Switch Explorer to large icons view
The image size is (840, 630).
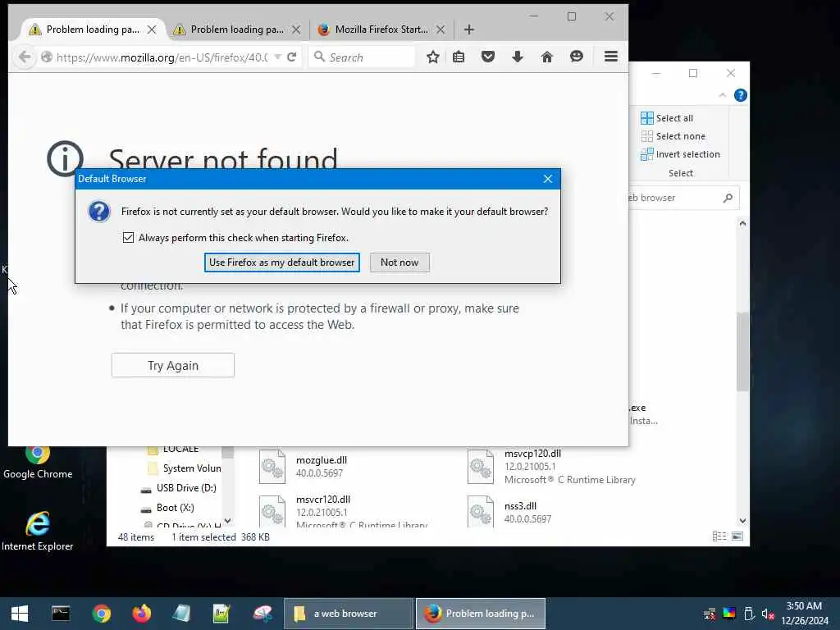(737, 536)
